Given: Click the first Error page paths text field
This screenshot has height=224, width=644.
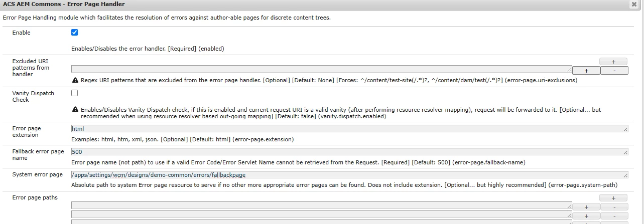Looking at the screenshot, I should [x=322, y=205].
